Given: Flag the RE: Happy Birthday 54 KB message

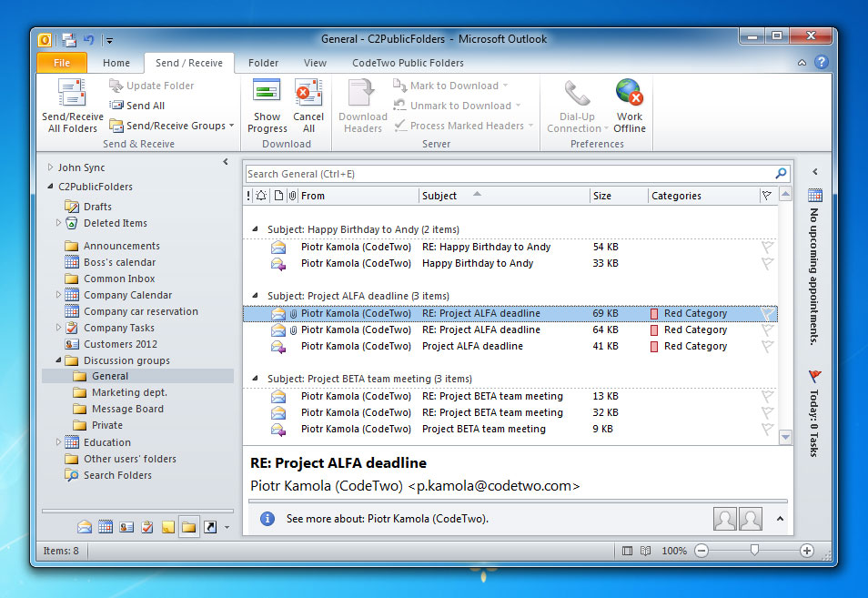Looking at the screenshot, I should tap(767, 247).
